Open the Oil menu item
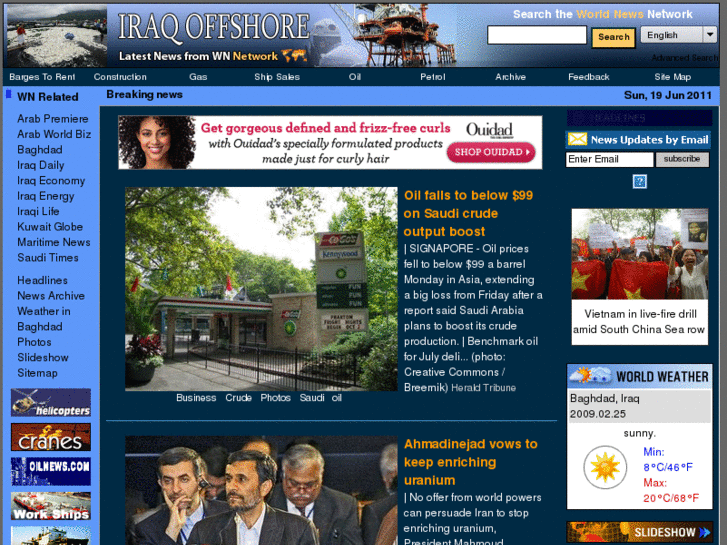Screen dimensions: 727x545 [x=355, y=77]
